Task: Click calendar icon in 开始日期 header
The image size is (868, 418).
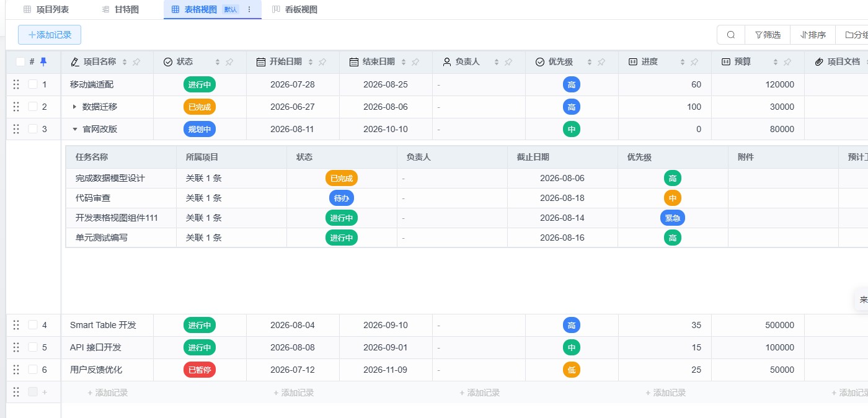Action: pos(261,62)
